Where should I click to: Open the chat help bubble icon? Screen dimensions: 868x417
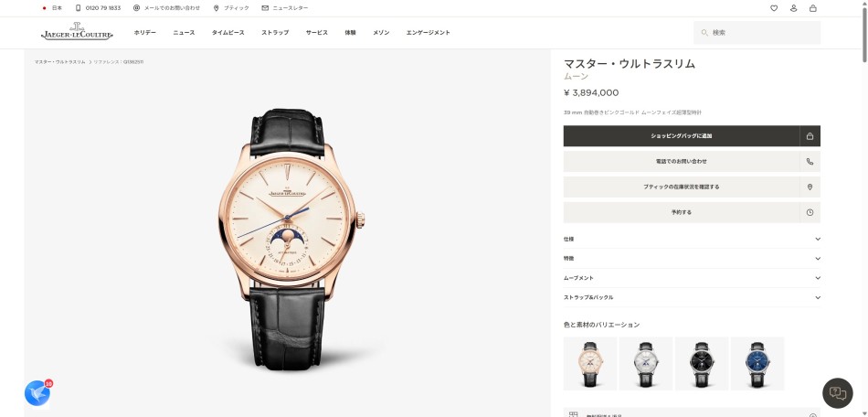pos(838,393)
